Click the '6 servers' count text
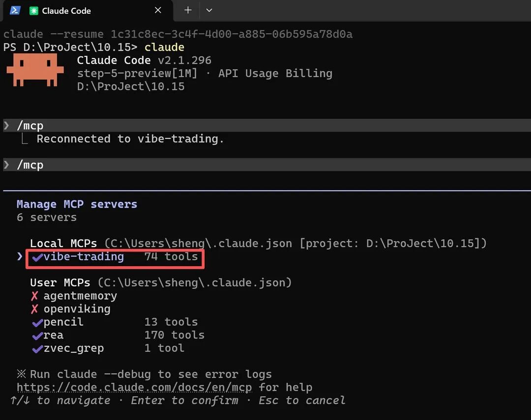 [x=47, y=217]
